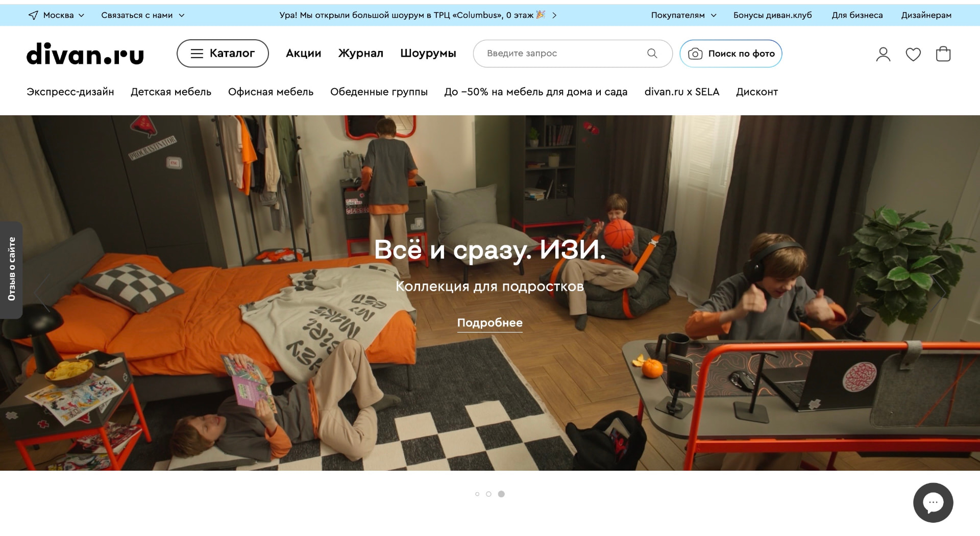Screen dimensions: 980x536
Task: Open Для бизнеса link
Action: (857, 15)
